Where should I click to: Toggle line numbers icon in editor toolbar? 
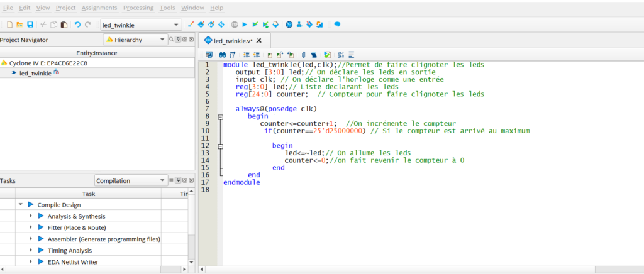coord(340,55)
